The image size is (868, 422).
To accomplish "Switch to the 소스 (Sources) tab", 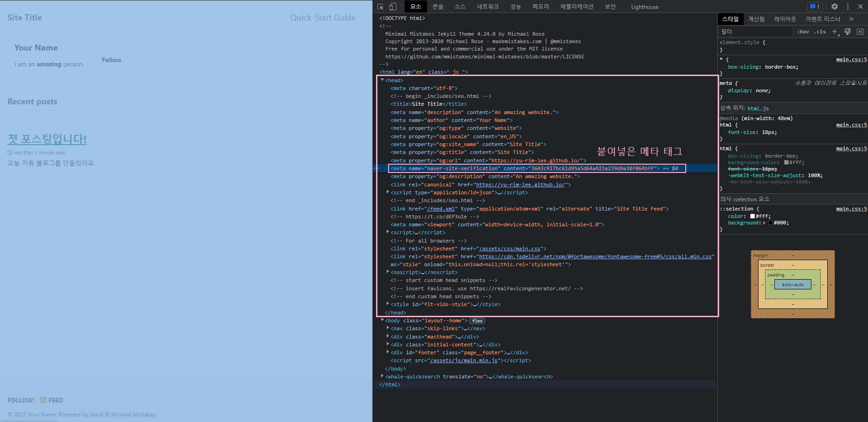I will [x=460, y=6].
